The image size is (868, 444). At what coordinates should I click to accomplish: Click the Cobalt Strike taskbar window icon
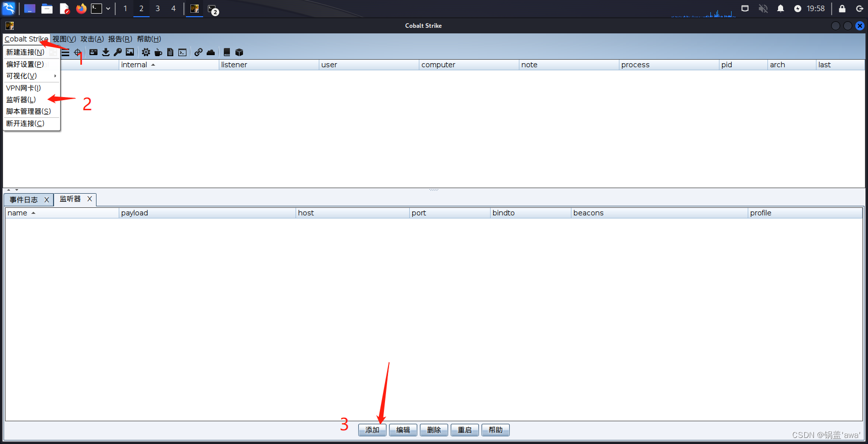point(195,9)
